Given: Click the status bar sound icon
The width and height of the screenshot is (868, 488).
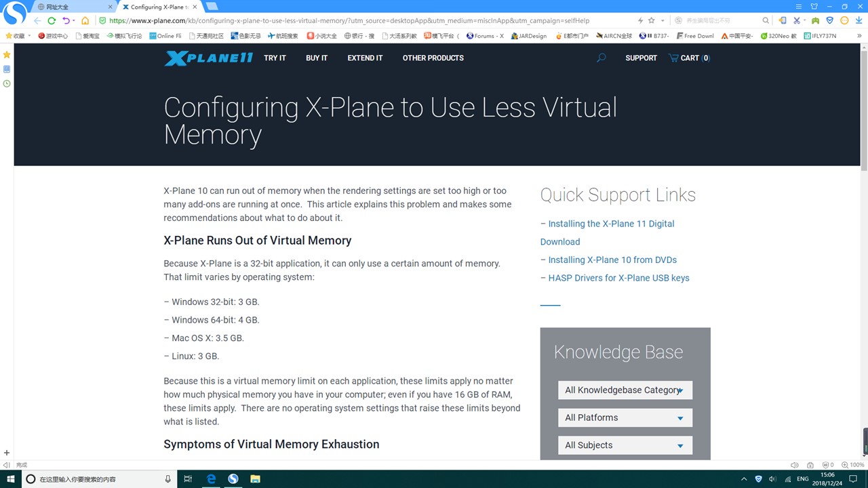Looking at the screenshot, I should point(794,465).
